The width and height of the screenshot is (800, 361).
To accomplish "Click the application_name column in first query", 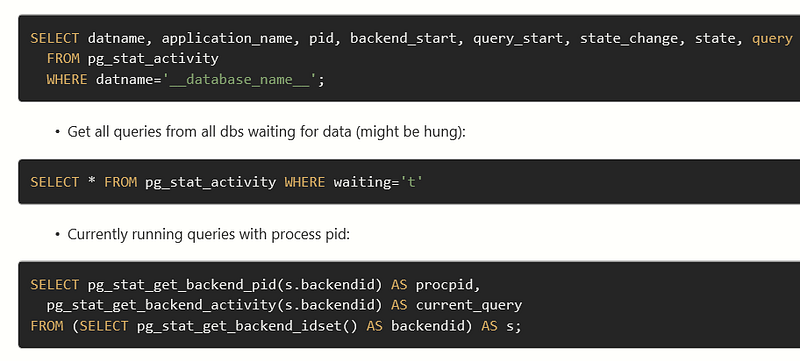I will (227, 39).
